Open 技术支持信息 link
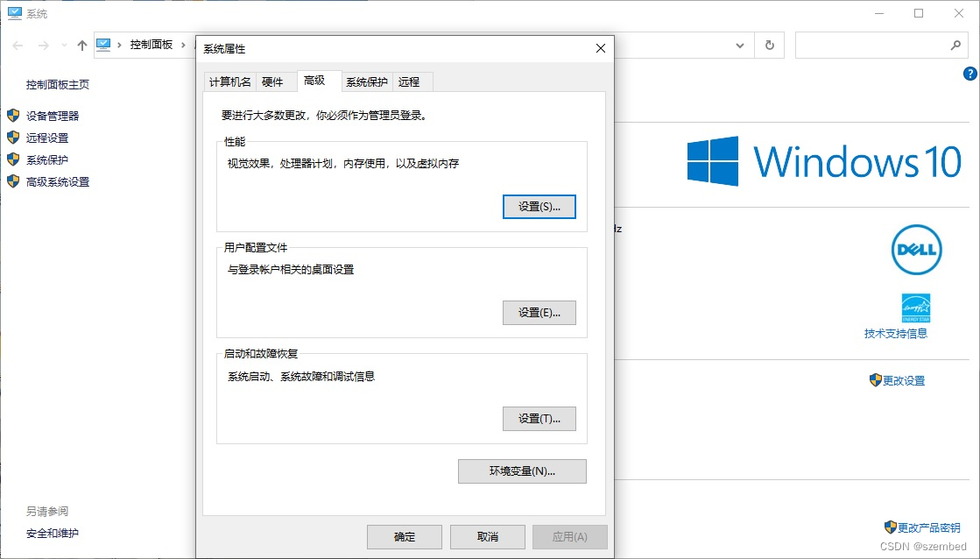This screenshot has height=559, width=980. pos(896,334)
